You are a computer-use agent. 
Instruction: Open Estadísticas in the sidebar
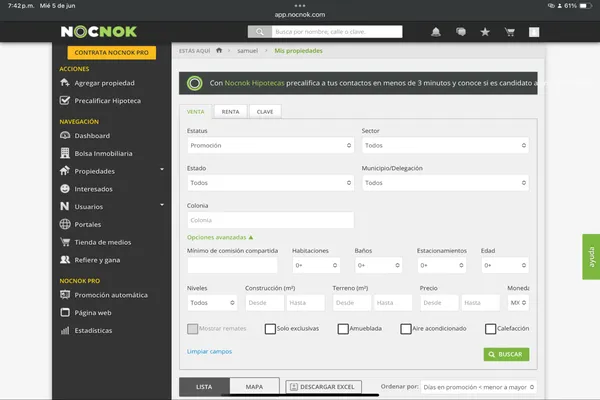94,329
